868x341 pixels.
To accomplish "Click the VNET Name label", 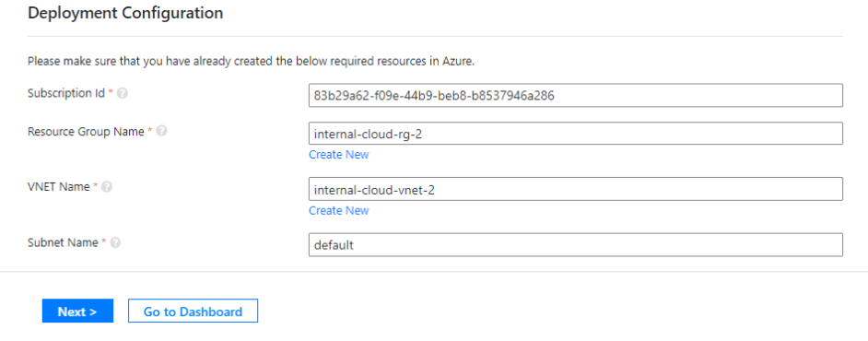I will point(59,187).
